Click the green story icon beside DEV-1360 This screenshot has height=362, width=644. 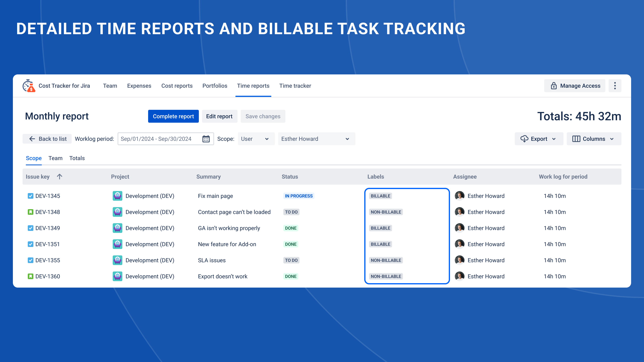31,276
